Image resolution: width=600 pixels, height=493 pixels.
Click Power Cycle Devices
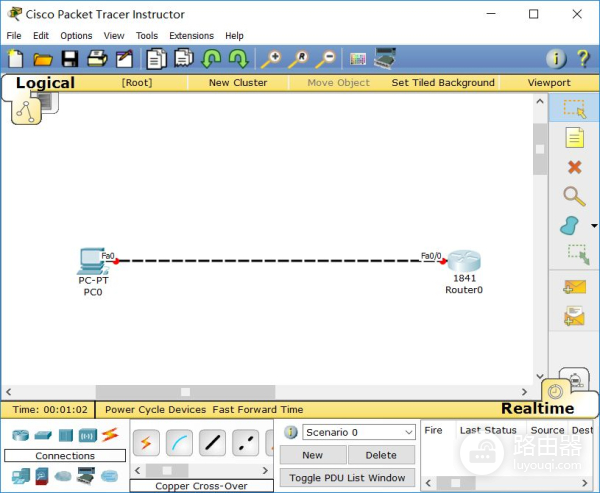point(155,410)
